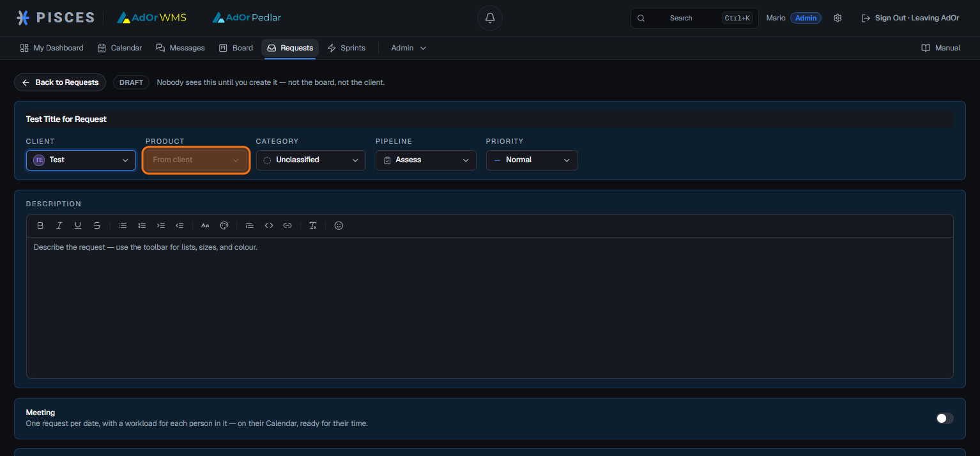
Task: Clear text formatting
Action: [313, 225]
